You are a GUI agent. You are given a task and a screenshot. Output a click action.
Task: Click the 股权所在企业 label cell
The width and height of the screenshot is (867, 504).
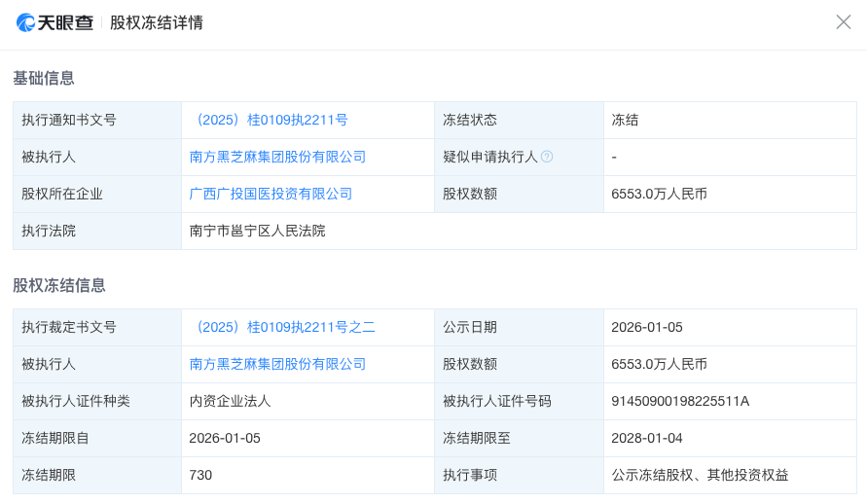pos(97,194)
